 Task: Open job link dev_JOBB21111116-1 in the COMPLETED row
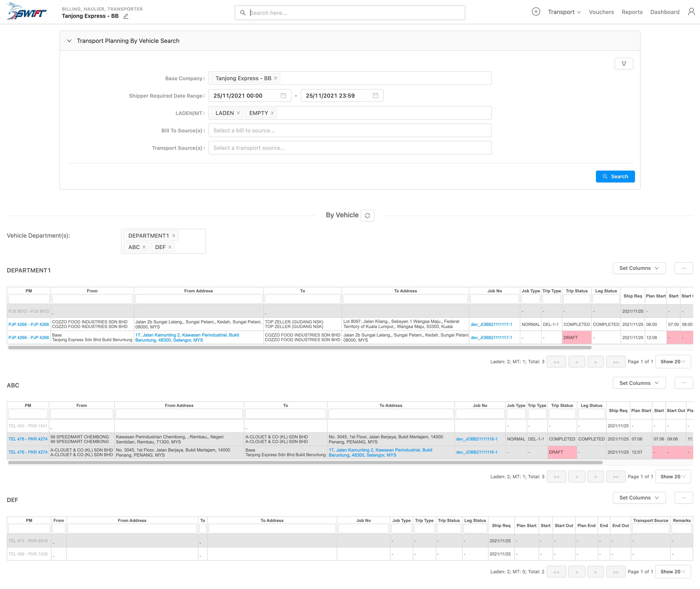coord(476,439)
